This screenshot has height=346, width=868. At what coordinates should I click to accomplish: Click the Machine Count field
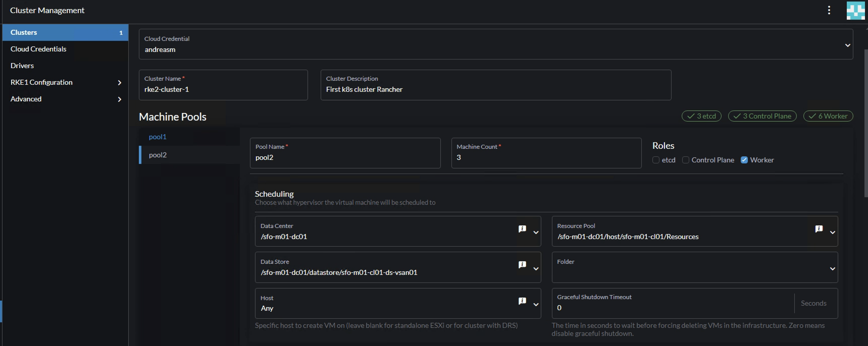[546, 153]
